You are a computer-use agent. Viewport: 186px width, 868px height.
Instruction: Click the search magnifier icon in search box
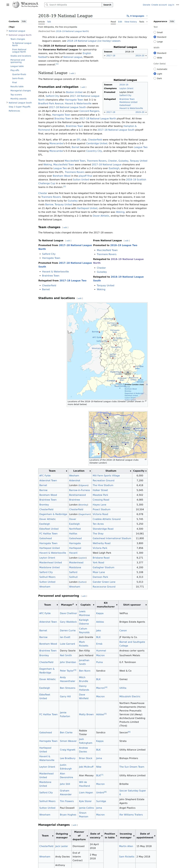click(47, 5)
